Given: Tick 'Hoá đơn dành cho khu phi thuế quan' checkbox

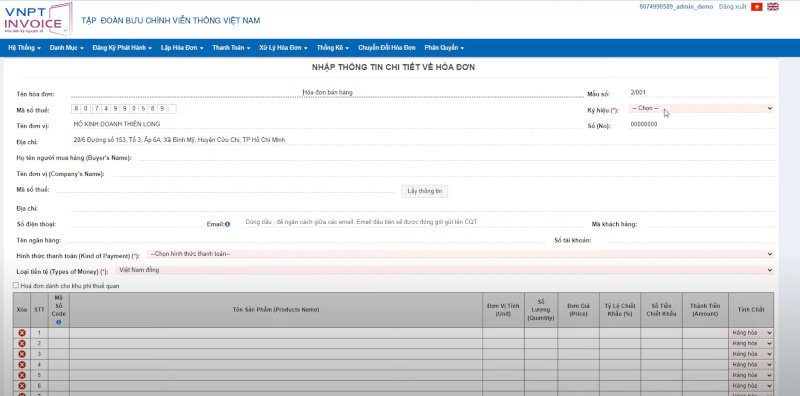Looking at the screenshot, I should point(16,286).
